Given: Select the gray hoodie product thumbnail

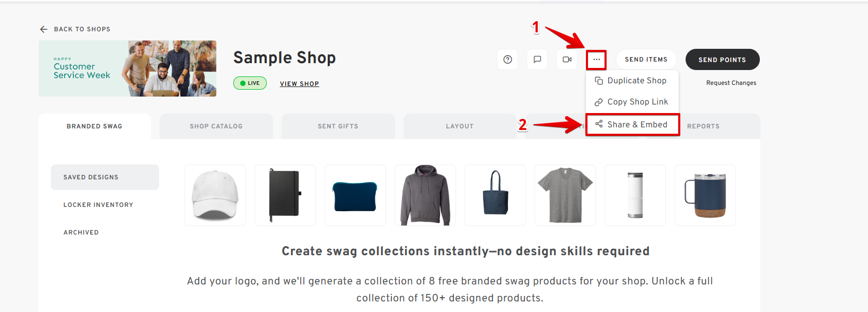Looking at the screenshot, I should coord(425,195).
